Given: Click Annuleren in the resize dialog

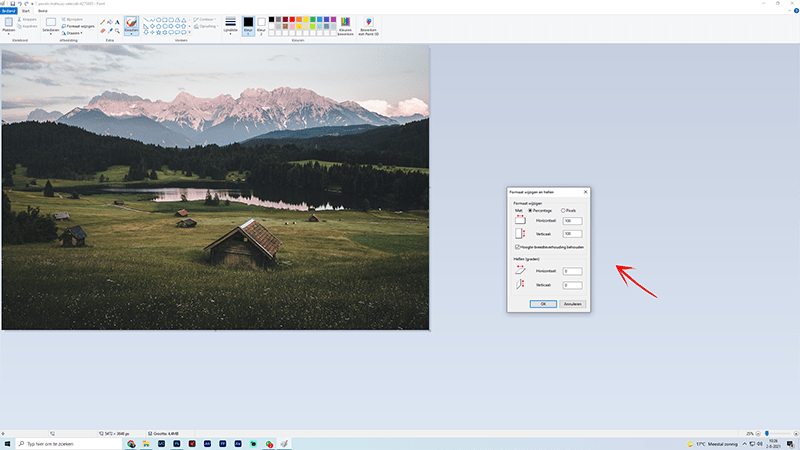Looking at the screenshot, I should [x=572, y=304].
